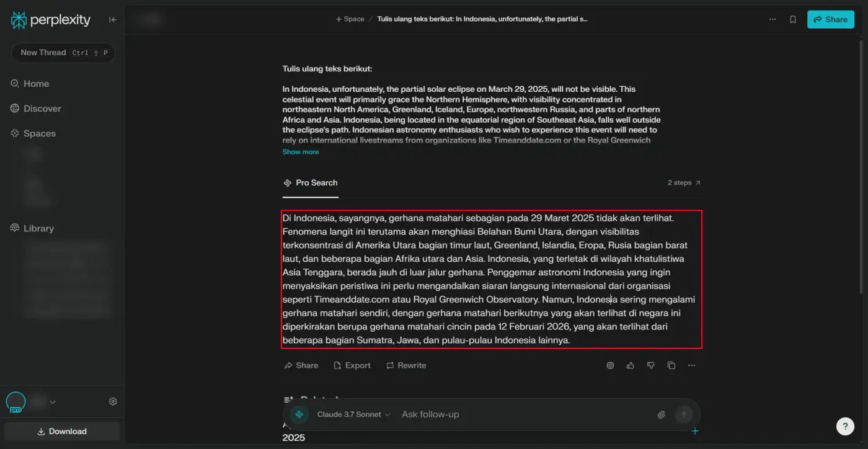Viewport: 868px width, 449px height.
Task: Open settings gear in sidebar
Action: [113, 401]
